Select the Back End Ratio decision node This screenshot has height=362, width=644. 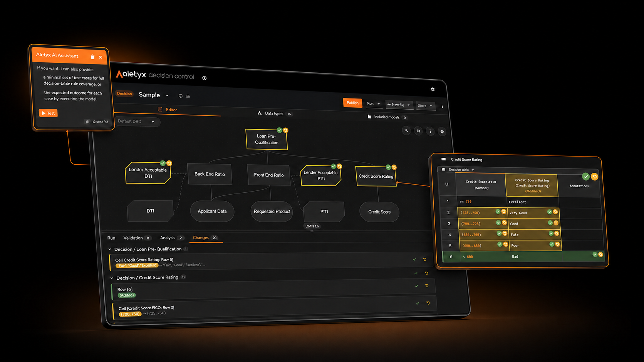point(210,174)
